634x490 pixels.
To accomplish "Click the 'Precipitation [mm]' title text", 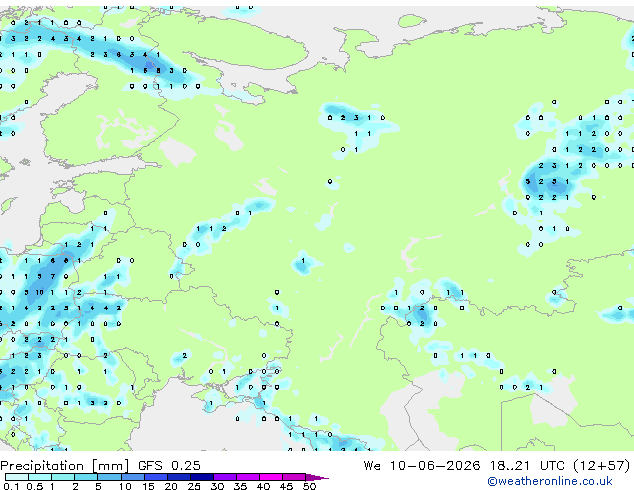I will click(x=65, y=466).
